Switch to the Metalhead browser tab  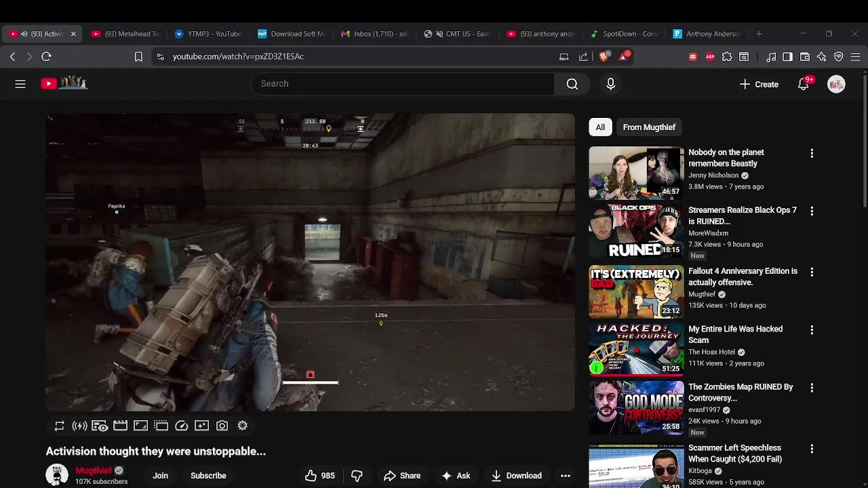pos(125,34)
